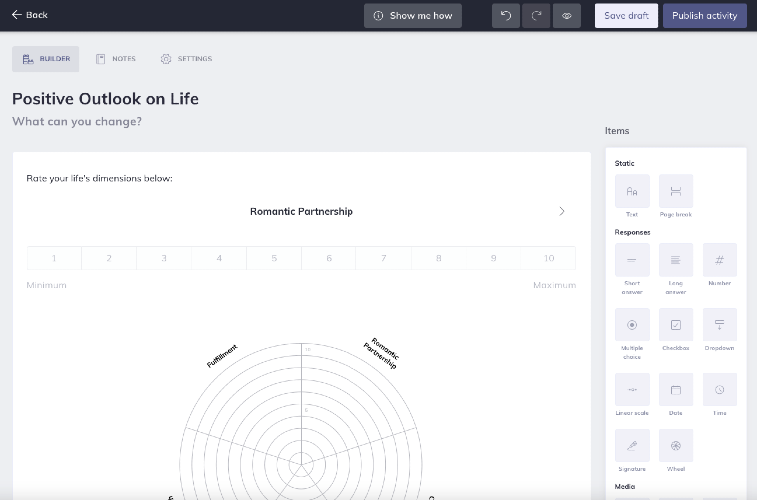
Task: Switch to the Builder tab
Action: (46, 59)
